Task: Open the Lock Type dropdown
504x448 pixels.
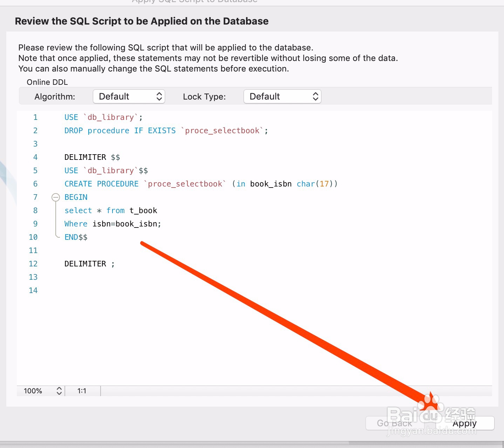Action: (x=282, y=96)
